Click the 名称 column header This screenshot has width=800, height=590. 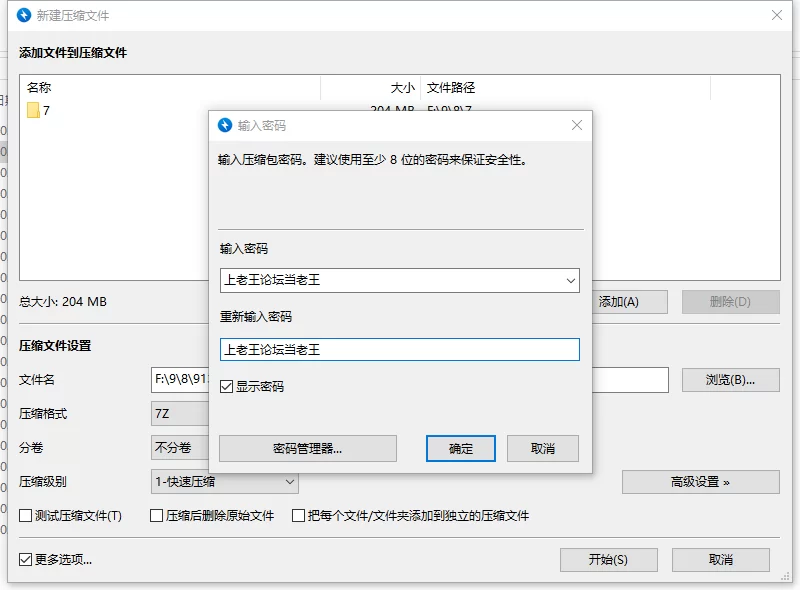click(39, 88)
